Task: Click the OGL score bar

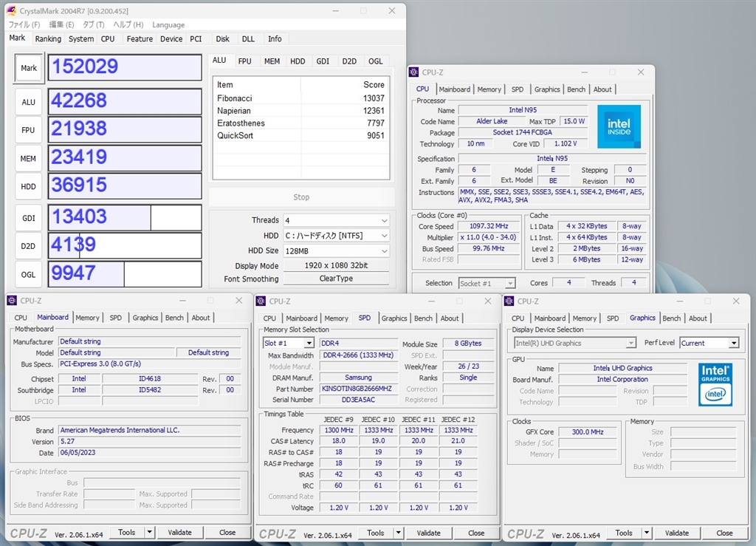Action: [125, 273]
